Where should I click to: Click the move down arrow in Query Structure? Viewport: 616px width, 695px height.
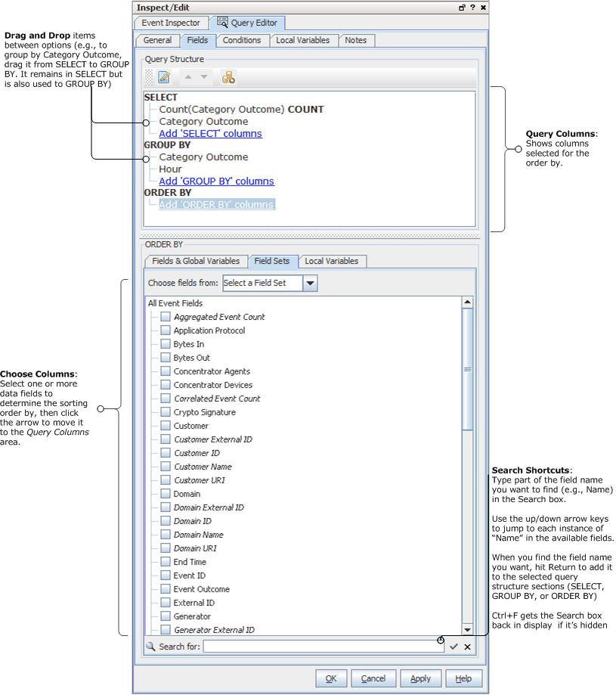204,77
